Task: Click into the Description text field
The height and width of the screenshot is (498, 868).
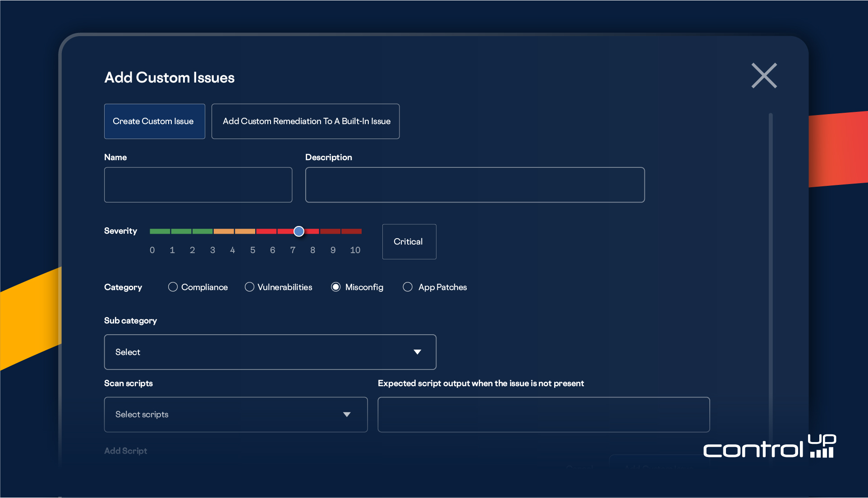Action: [x=474, y=185]
